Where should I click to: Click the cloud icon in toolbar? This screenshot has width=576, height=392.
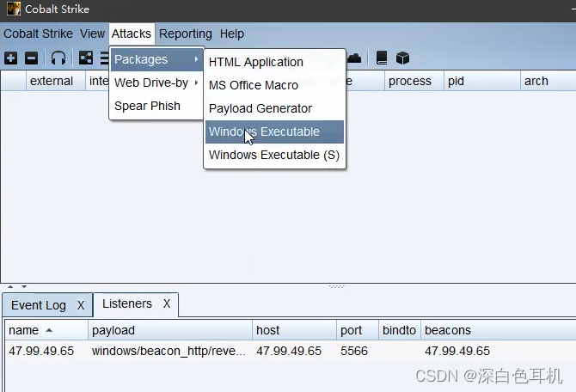point(354,58)
